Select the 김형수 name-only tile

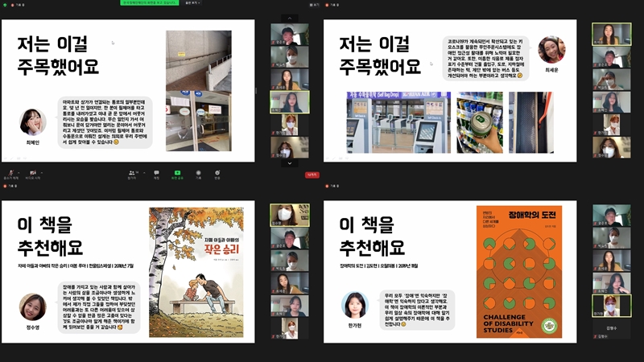pyautogui.click(x=612, y=328)
